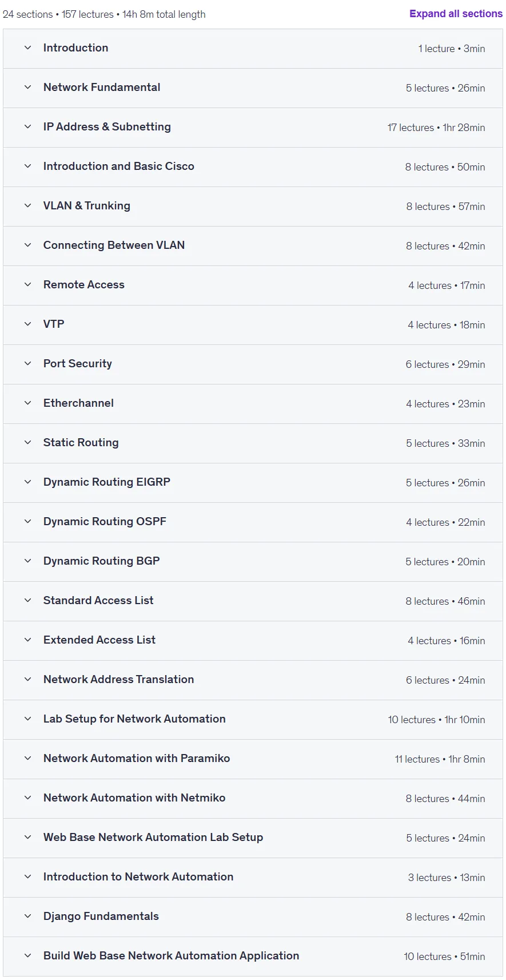Open Dynamic Routing OSPF section title
This screenshot has height=980, width=506.
click(x=105, y=522)
